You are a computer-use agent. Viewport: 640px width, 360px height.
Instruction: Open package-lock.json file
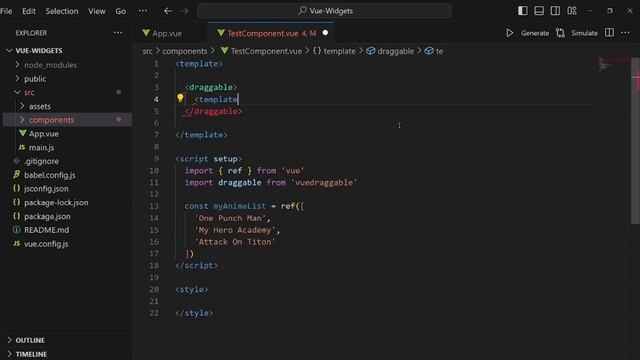click(56, 202)
